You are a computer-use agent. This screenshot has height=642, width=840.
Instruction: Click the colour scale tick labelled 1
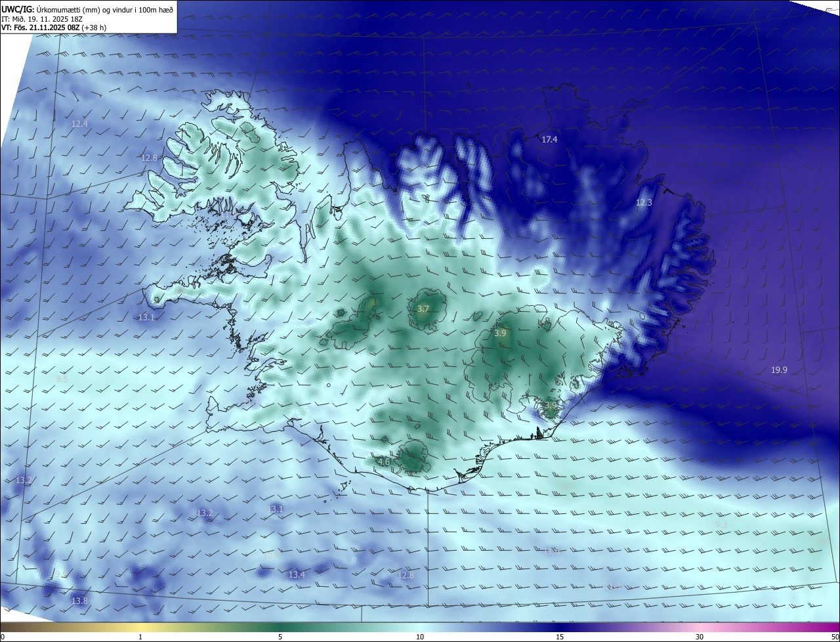click(x=140, y=637)
